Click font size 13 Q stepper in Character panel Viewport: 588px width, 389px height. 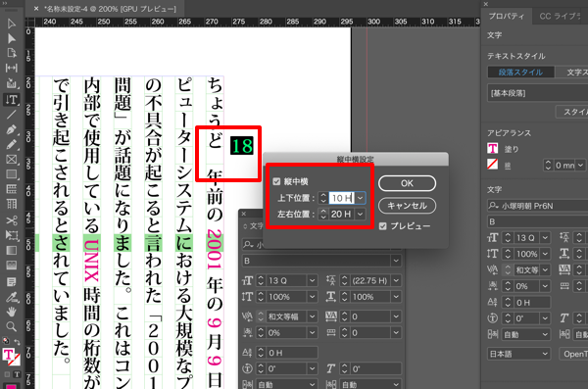(x=261, y=280)
